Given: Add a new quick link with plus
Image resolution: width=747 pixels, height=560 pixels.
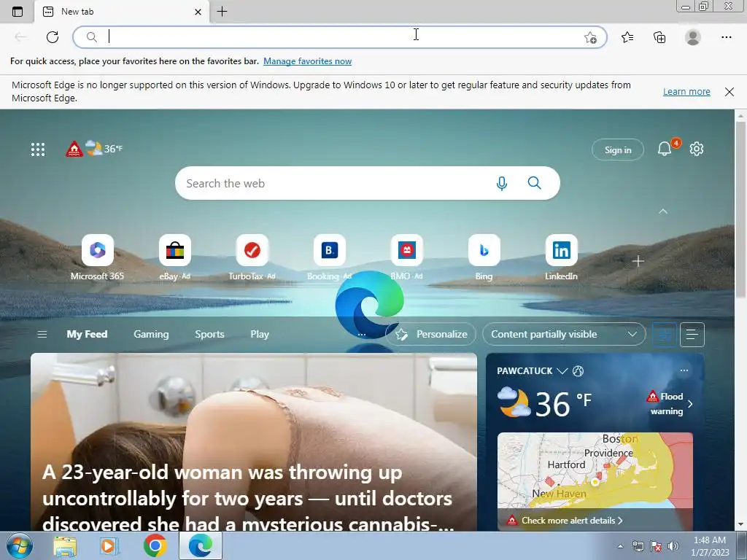Looking at the screenshot, I should coord(638,261).
